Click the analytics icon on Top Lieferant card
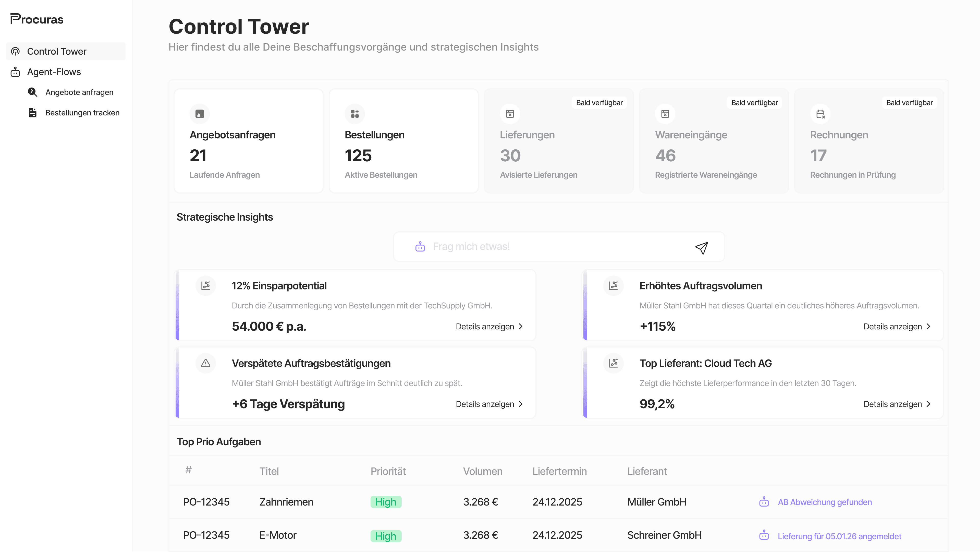Screen dimensions: 980x552 click(613, 363)
